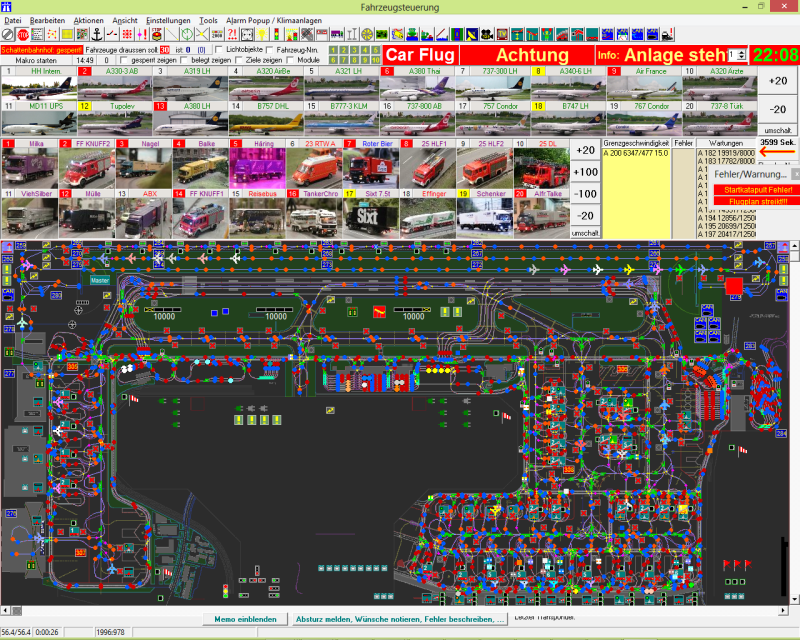Click the yellow fan wheel icon

click(367, 35)
